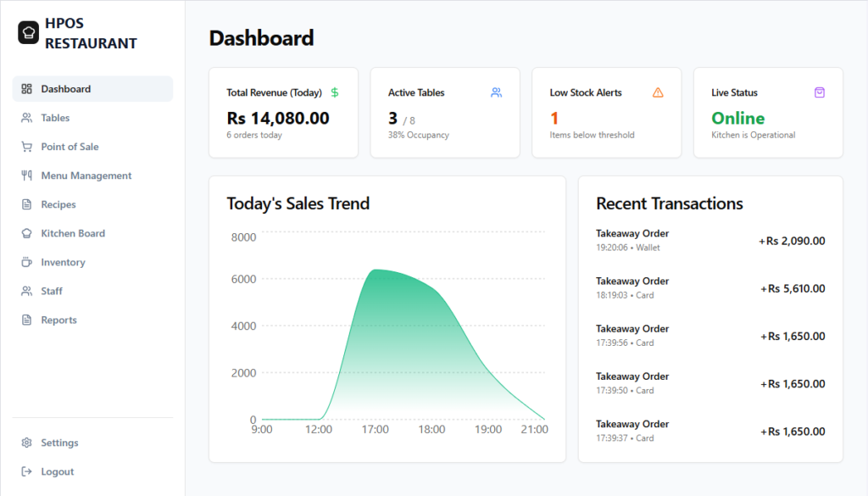This screenshot has height=496, width=868.
Task: Select the Reports document icon
Action: click(x=26, y=320)
